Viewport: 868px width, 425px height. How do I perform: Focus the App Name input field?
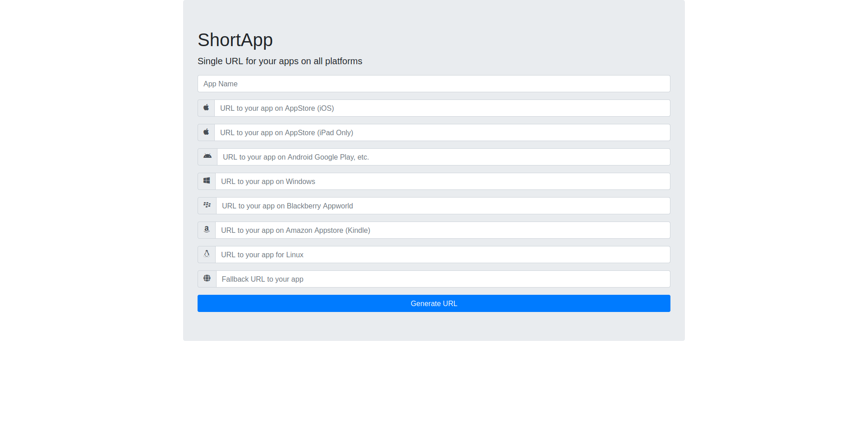434,84
